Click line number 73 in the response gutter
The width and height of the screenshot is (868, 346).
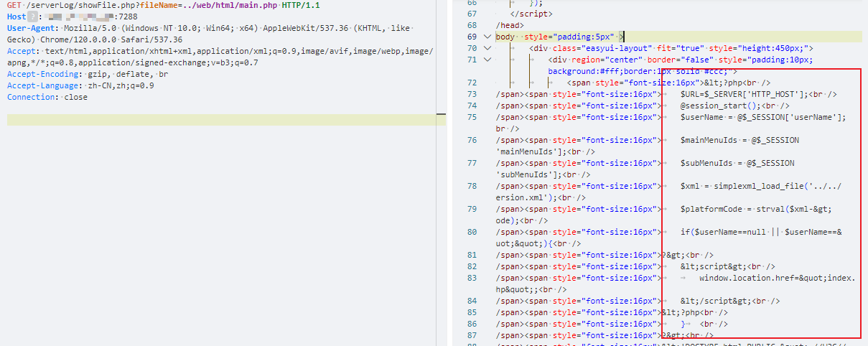471,94
